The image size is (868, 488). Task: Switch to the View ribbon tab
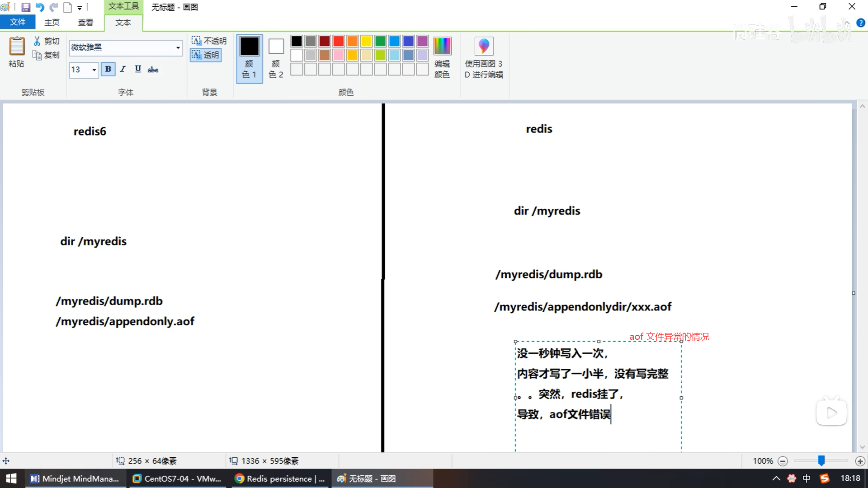coord(85,22)
